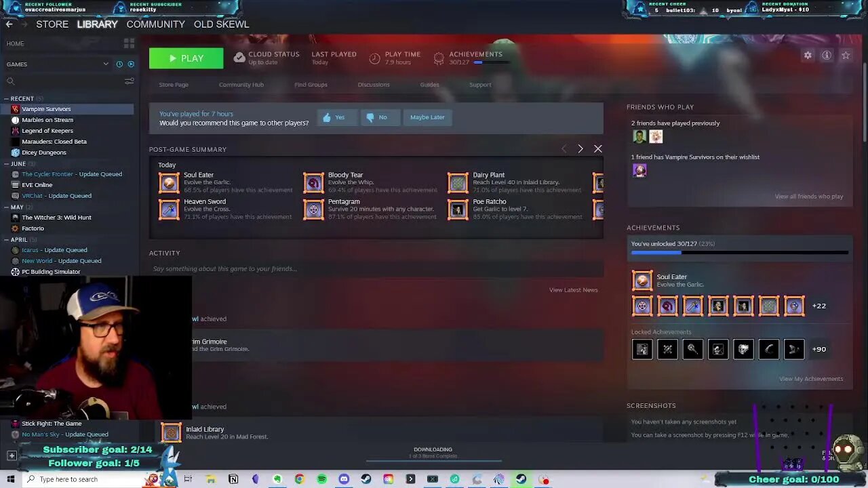Select the Inlaid Library achievement icon in activity
This screenshot has height=488, width=868.
pyautogui.click(x=171, y=432)
